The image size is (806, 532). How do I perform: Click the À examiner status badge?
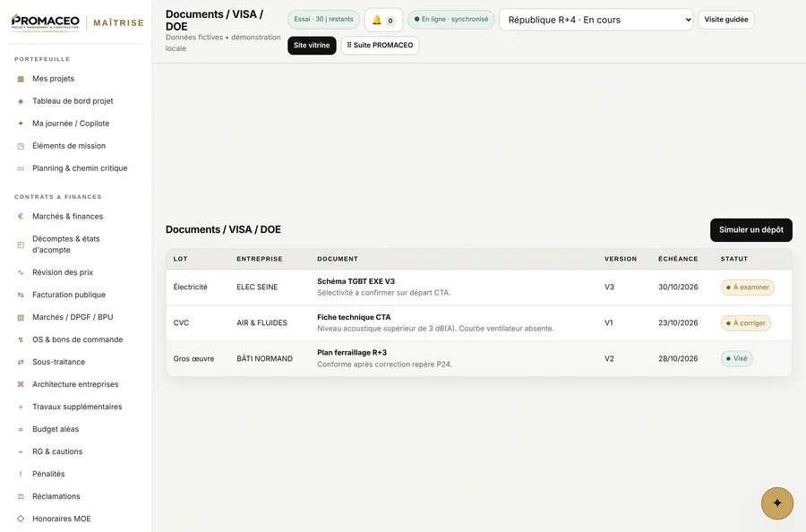(x=748, y=287)
